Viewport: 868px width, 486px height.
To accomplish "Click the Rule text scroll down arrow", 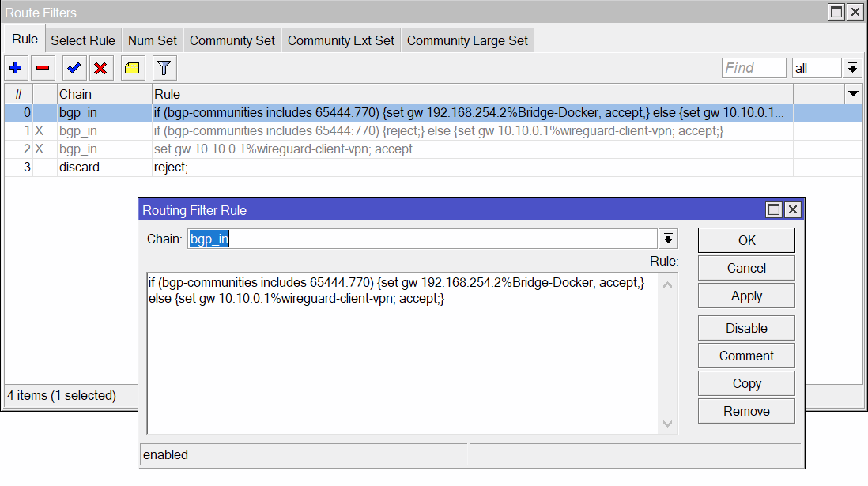I will pos(668,424).
